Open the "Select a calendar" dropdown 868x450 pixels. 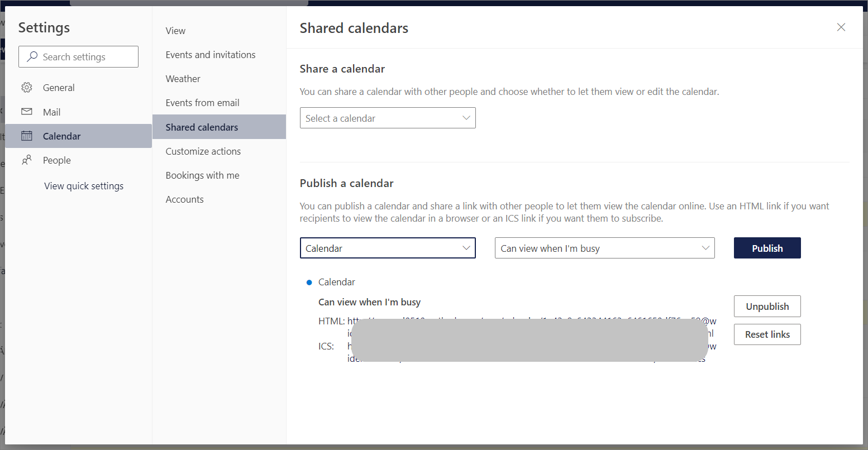[388, 118]
